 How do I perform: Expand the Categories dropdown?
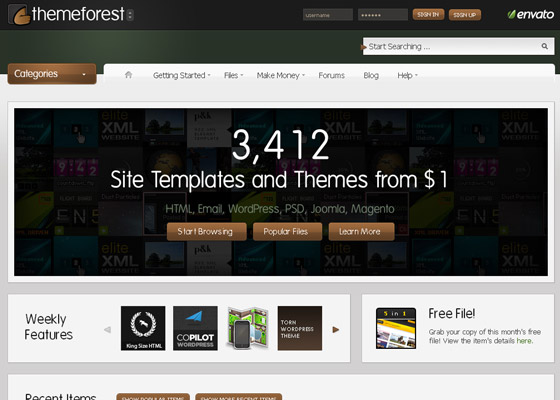point(52,74)
